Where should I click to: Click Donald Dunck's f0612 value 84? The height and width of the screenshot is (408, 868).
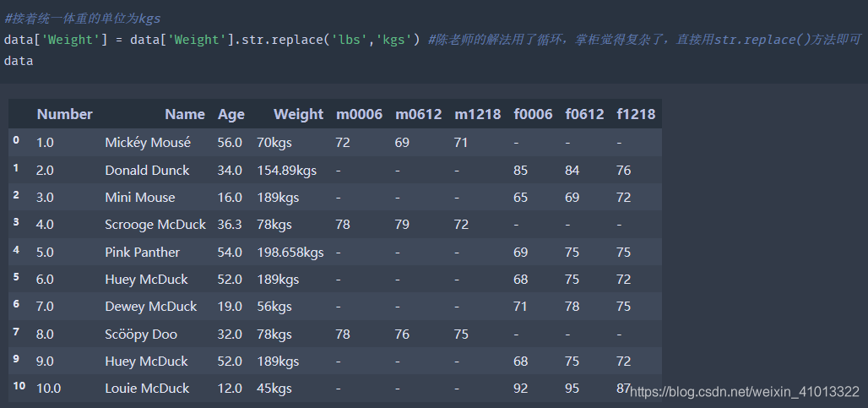572,171
